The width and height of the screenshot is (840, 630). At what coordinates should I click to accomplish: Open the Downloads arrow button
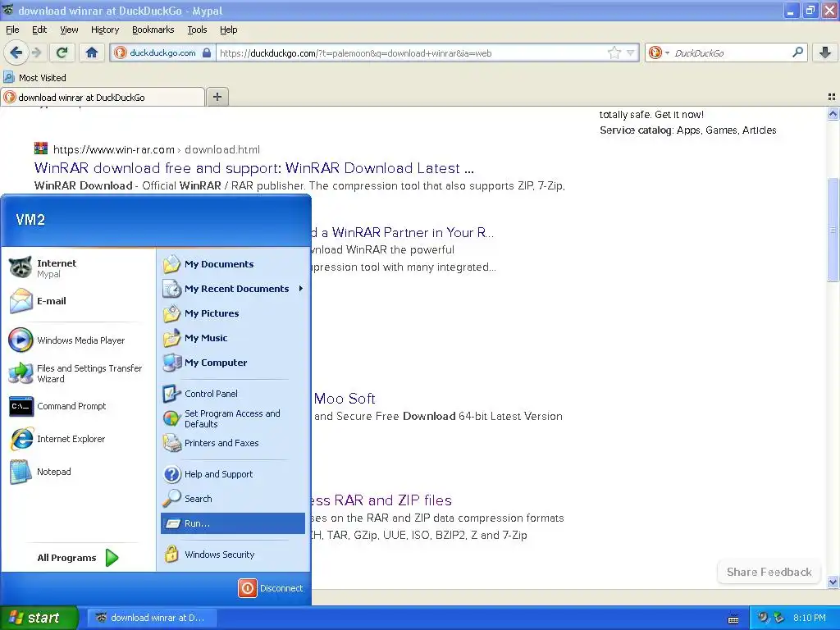(x=825, y=52)
